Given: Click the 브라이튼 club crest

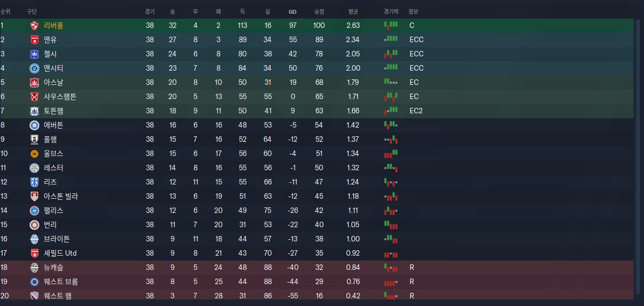Looking at the screenshot, I should coord(34,239).
